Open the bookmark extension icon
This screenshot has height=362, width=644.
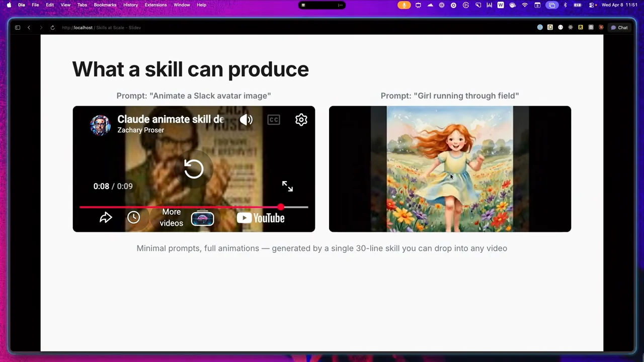coord(591,28)
